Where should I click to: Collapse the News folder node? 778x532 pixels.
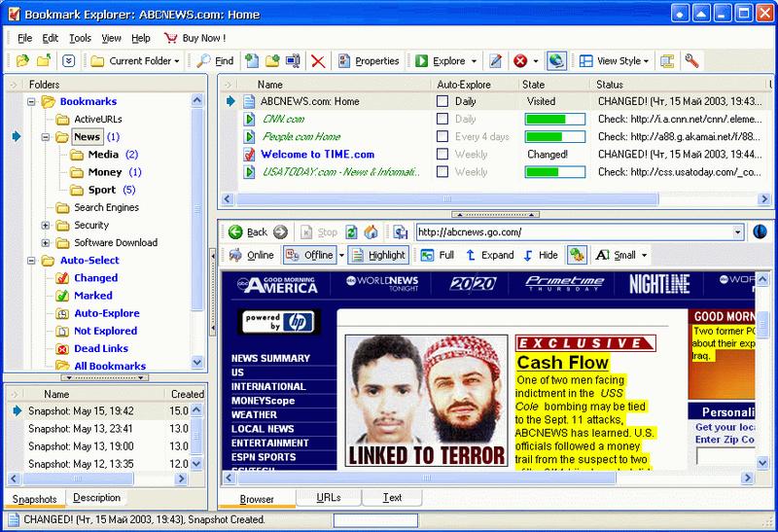click(46, 137)
